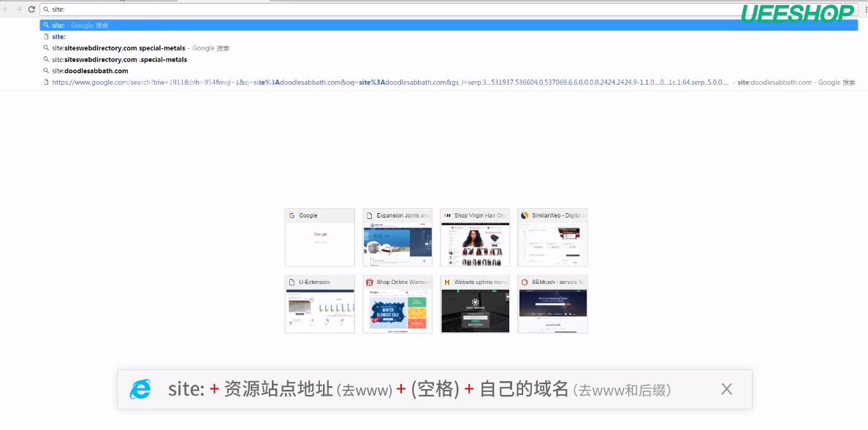Click the forward navigation arrow
Image resolution: width=868 pixels, height=430 pixels.
(x=19, y=9)
